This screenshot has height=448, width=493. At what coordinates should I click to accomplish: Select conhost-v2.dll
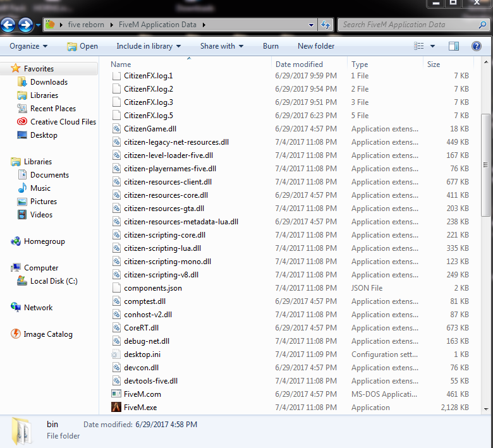tap(148, 315)
